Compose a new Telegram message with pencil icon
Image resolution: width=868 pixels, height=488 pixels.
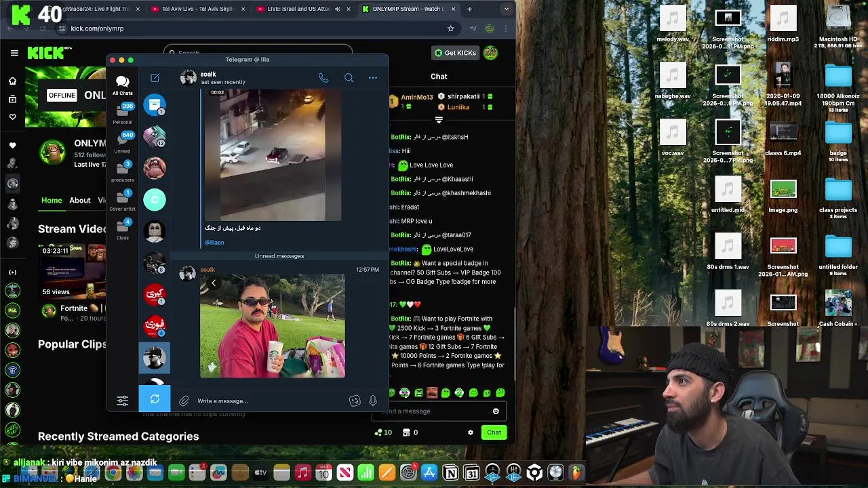tap(155, 78)
